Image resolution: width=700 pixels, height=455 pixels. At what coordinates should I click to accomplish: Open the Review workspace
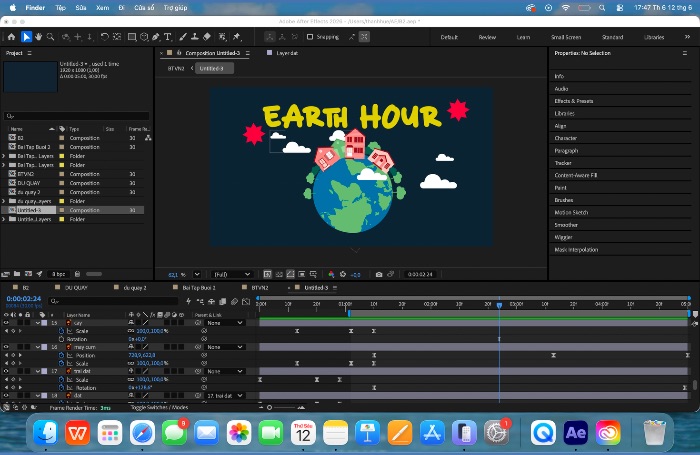point(487,37)
